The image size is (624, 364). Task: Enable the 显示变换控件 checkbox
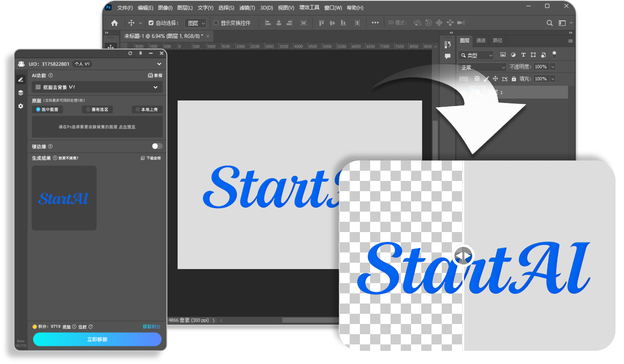(216, 23)
